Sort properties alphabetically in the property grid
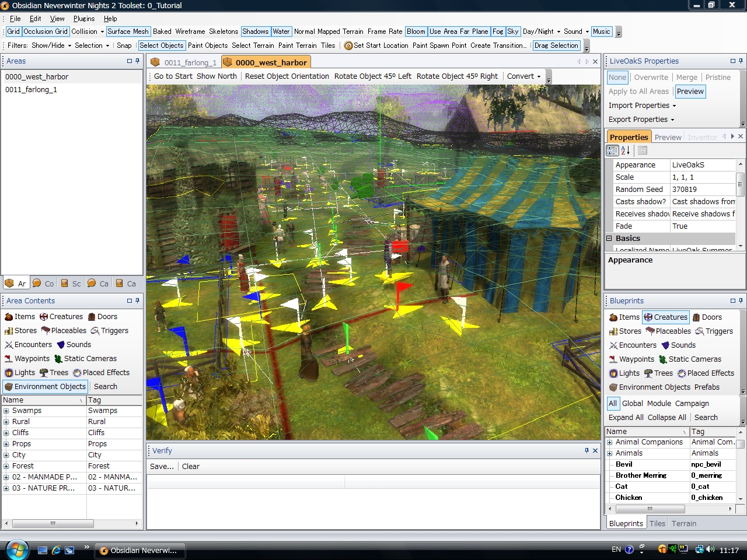The width and height of the screenshot is (747, 560). 625,150
